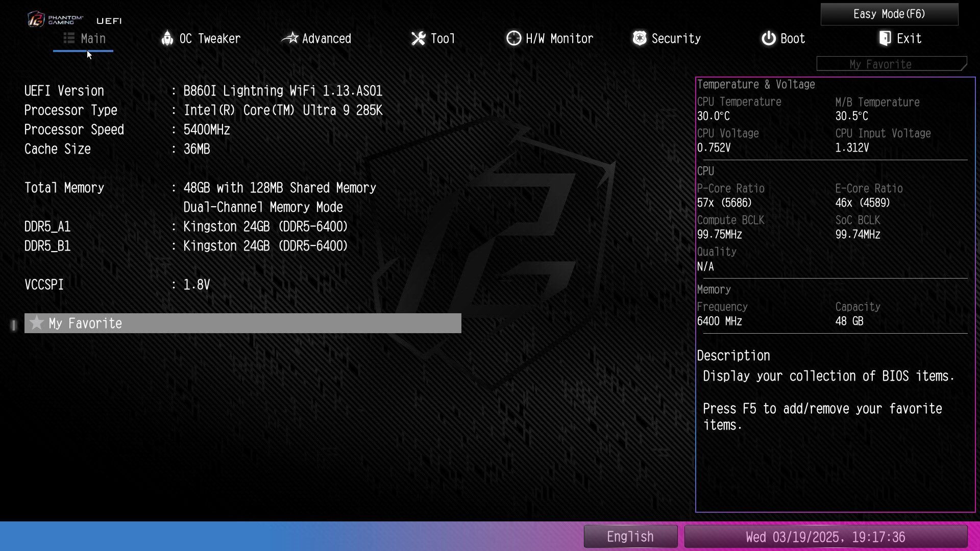The height and width of the screenshot is (551, 980).
Task: Click the Security shield icon
Action: (639, 38)
